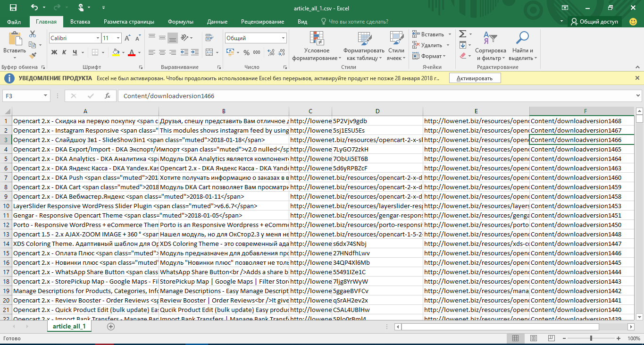Add new sheet with plus icon
The height and width of the screenshot is (345, 644).
coord(111,326)
